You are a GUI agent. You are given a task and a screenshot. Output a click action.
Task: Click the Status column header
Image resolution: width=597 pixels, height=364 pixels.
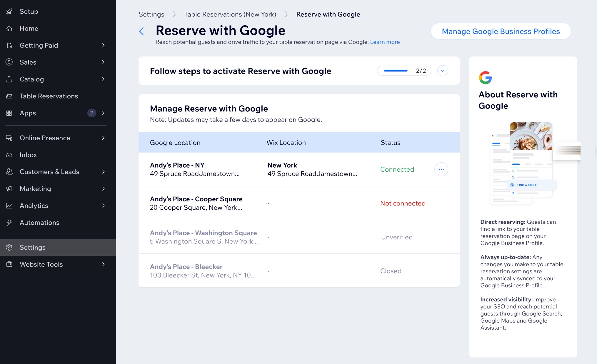click(390, 143)
